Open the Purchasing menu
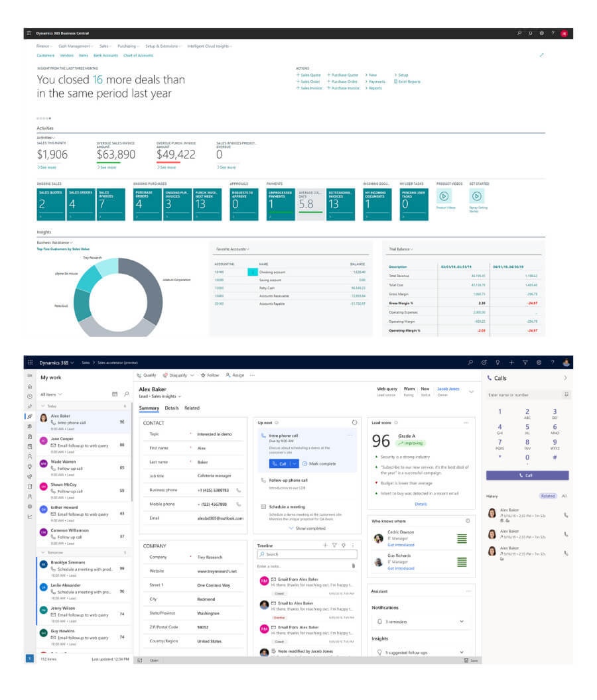Image resolution: width=597 pixels, height=700 pixels. 128,46
